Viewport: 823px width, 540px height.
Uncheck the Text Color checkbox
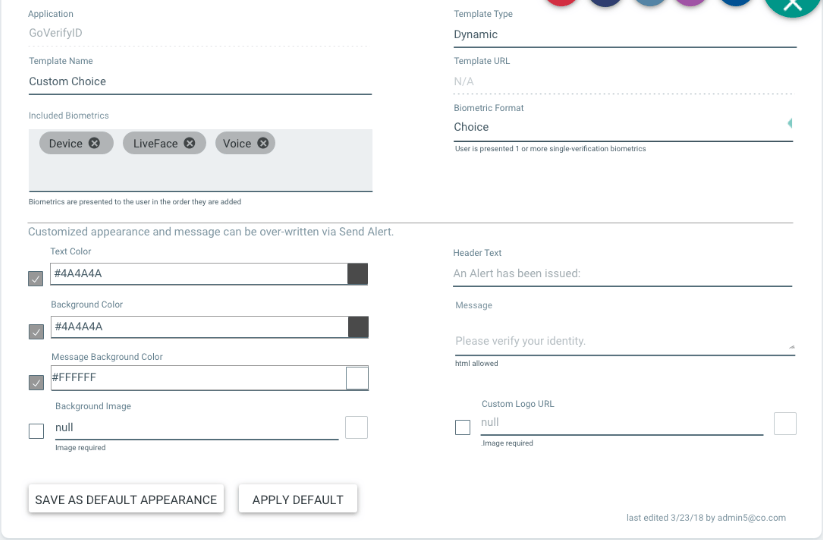coord(36,278)
